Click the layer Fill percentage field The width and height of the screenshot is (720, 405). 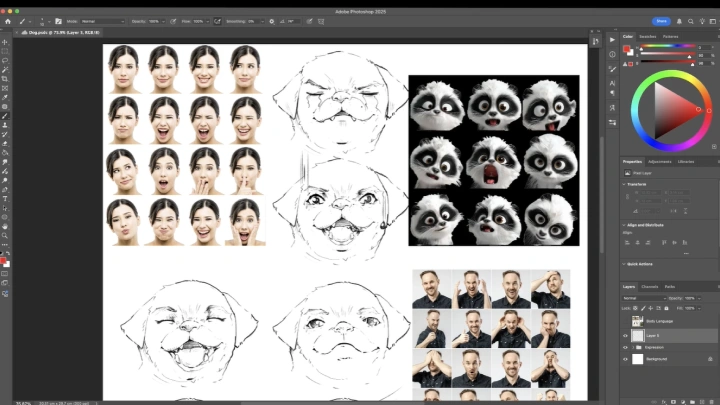click(x=691, y=309)
